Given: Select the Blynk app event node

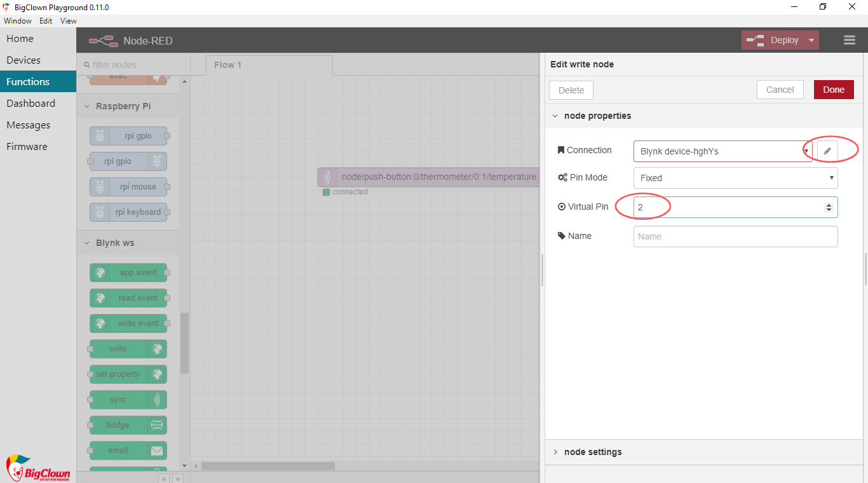Looking at the screenshot, I should pyautogui.click(x=128, y=273).
